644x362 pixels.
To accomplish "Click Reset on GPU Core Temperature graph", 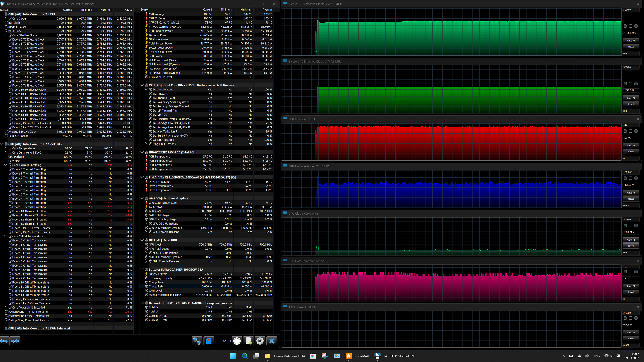I will [631, 292].
